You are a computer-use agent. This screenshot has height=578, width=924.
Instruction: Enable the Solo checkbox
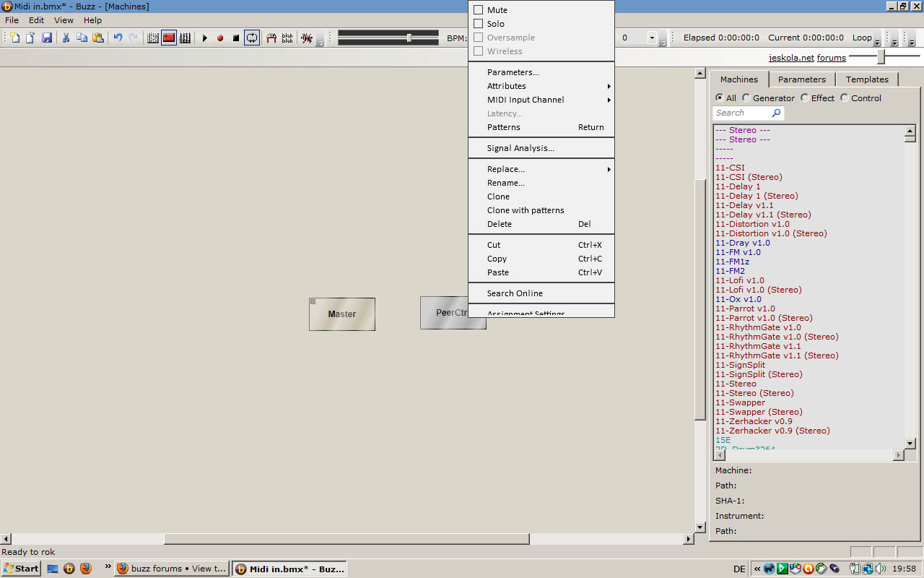[478, 24]
